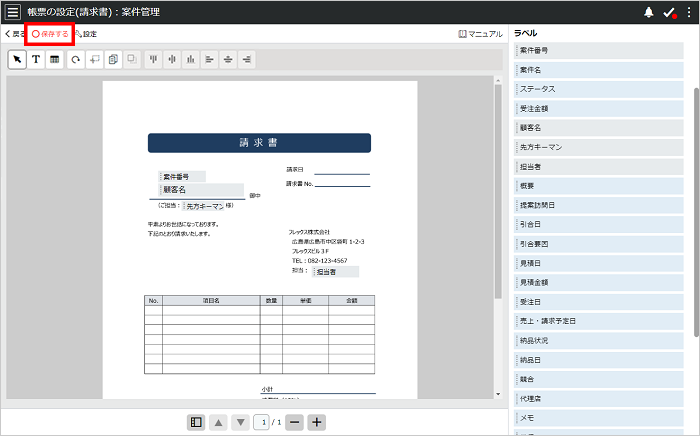Select the 納品日 label
700x436 pixels.
click(599, 360)
